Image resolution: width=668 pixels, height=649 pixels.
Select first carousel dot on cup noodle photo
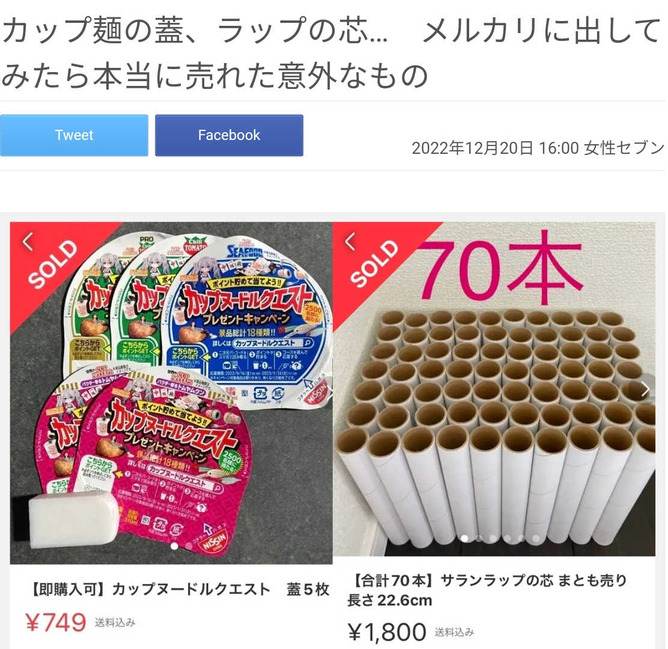[173, 545]
